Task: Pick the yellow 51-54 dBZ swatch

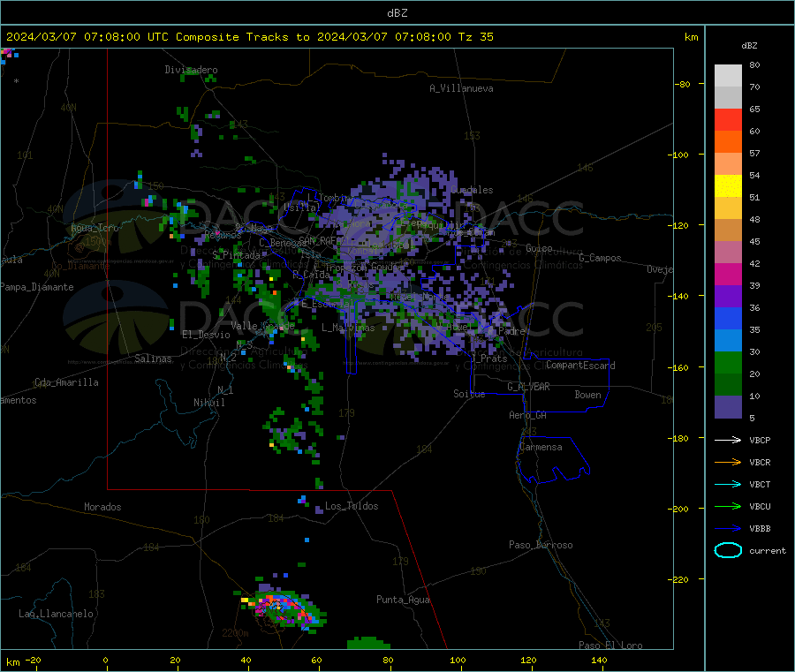Action: [x=728, y=186]
